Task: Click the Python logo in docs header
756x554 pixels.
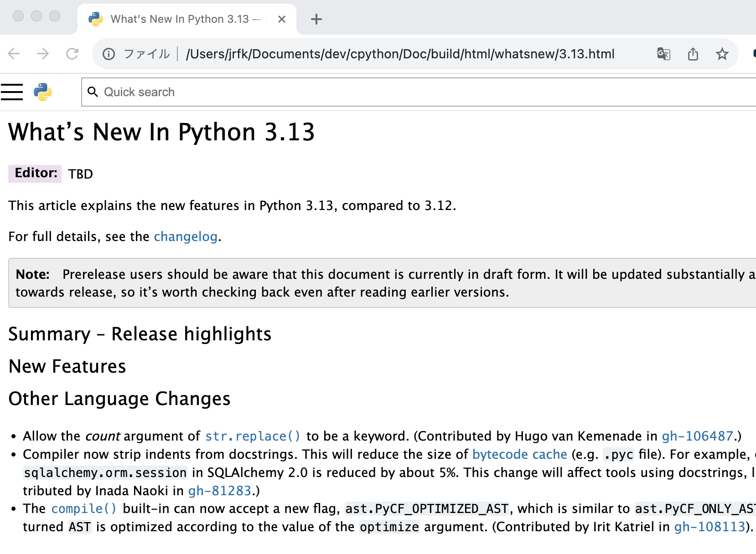Action: click(x=43, y=92)
